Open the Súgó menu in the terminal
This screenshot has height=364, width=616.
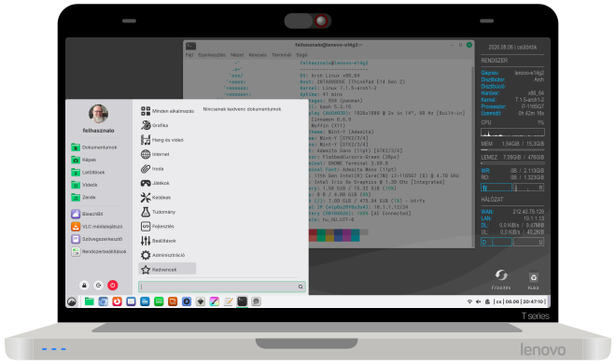pos(301,55)
